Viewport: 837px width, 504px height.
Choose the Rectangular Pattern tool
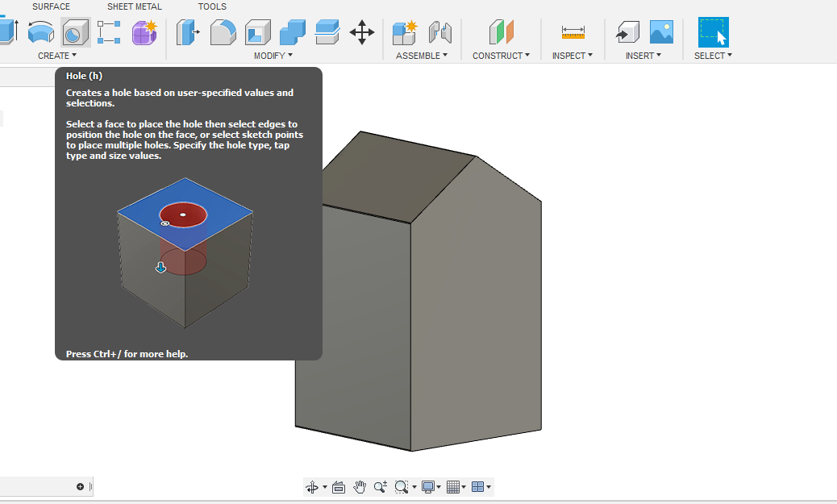(x=109, y=32)
